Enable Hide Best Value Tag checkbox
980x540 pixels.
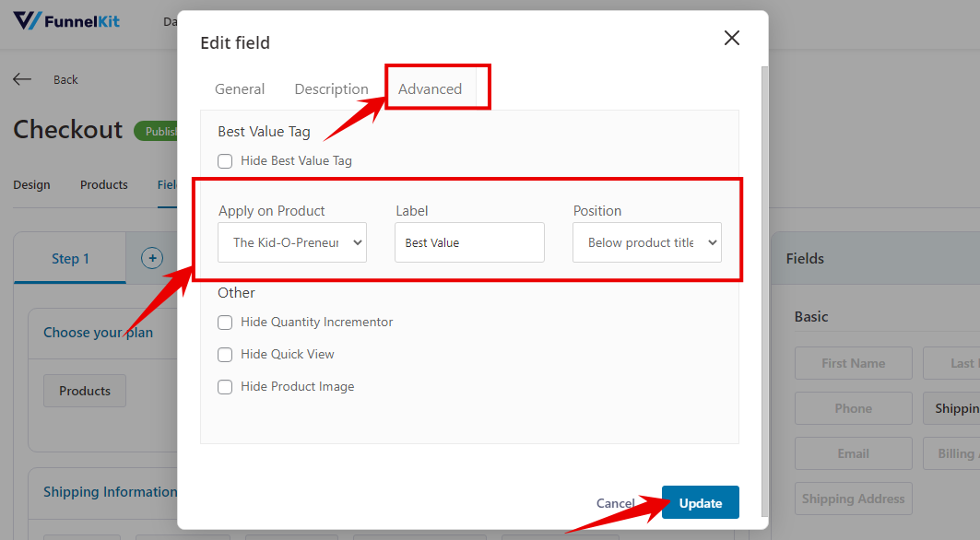pos(225,161)
